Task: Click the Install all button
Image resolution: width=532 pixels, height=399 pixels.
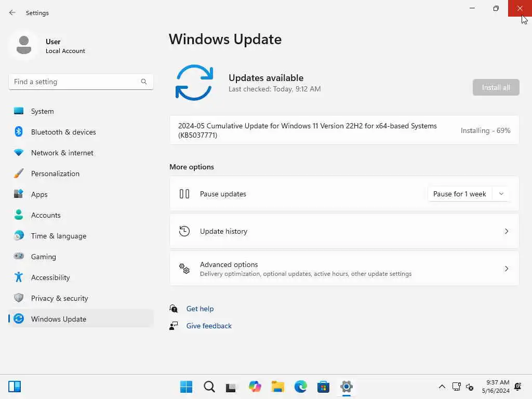Action: 496,87
